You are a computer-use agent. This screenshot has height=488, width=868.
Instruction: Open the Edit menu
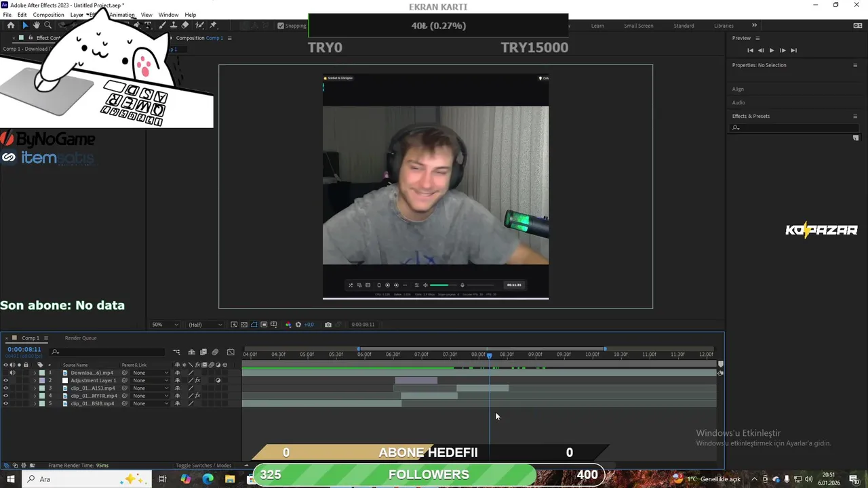22,15
